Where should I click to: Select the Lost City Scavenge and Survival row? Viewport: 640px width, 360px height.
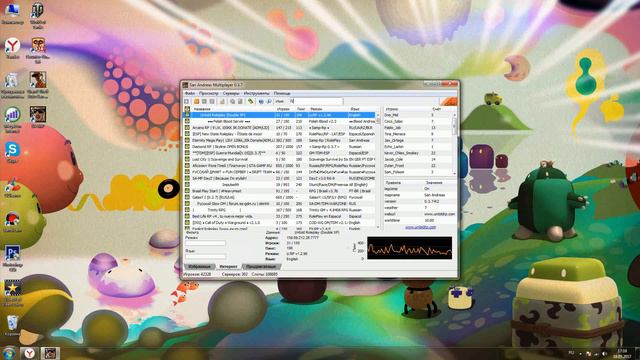click(x=280, y=159)
